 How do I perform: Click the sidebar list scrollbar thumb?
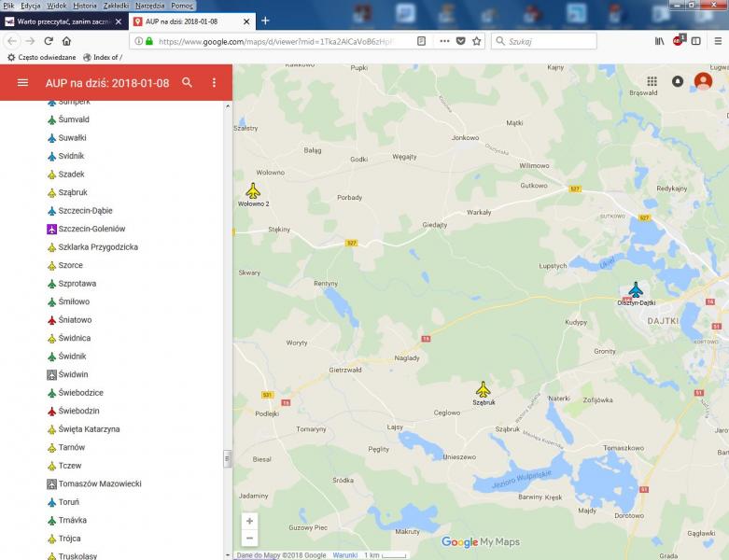click(227, 458)
